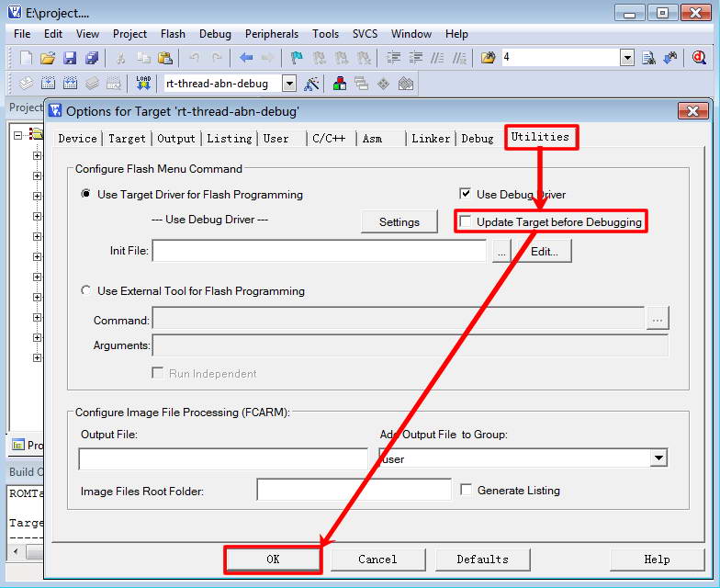Open the rt-thread-abn-debug target dropdown
Image resolution: width=720 pixels, height=588 pixels.
(289, 84)
